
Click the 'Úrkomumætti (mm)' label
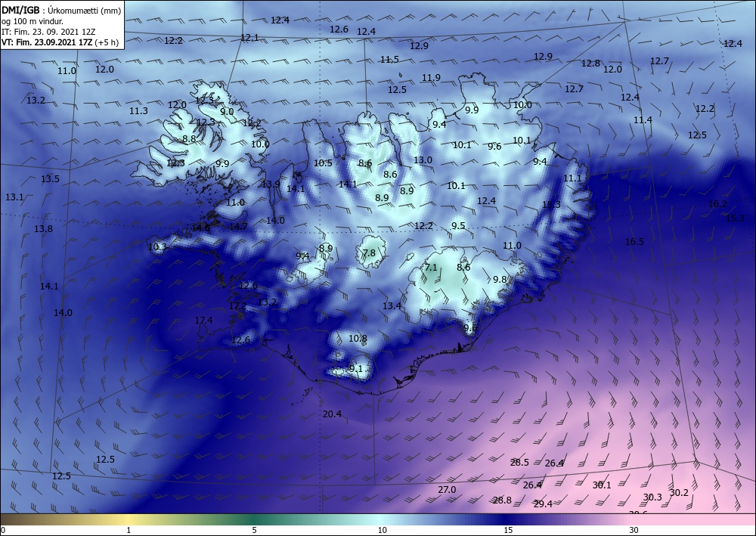[x=85, y=10]
